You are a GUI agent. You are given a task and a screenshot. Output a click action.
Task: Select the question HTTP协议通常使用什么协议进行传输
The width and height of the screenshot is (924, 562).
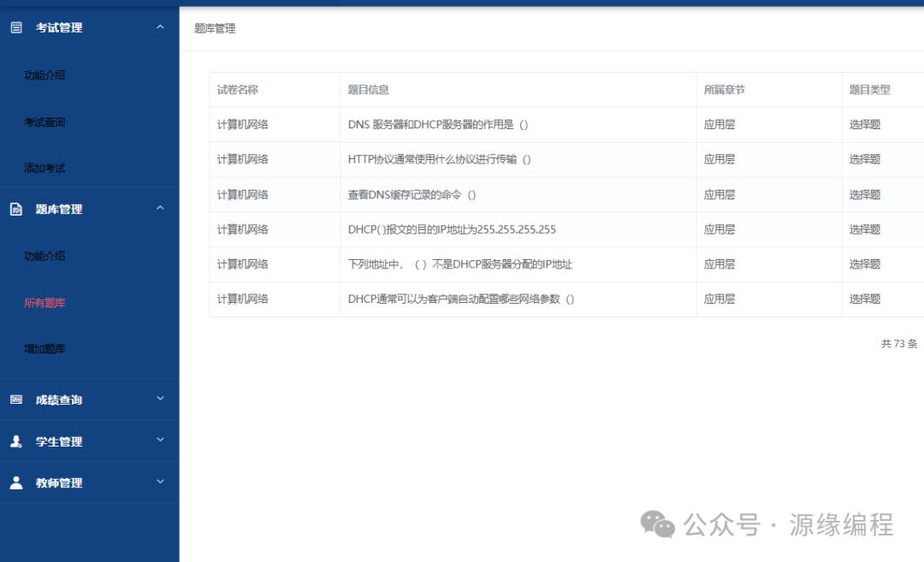[439, 159]
